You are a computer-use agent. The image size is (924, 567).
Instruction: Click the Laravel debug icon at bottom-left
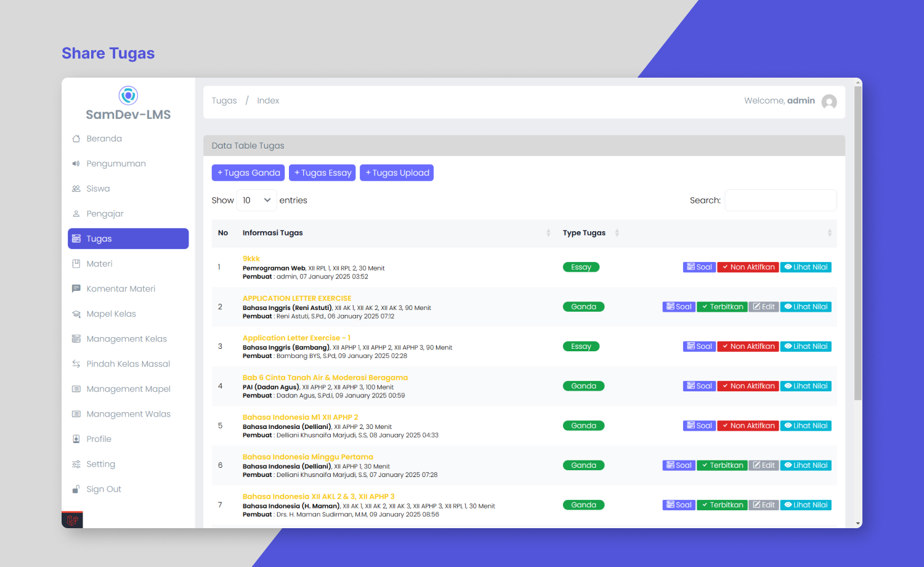pyautogui.click(x=72, y=520)
